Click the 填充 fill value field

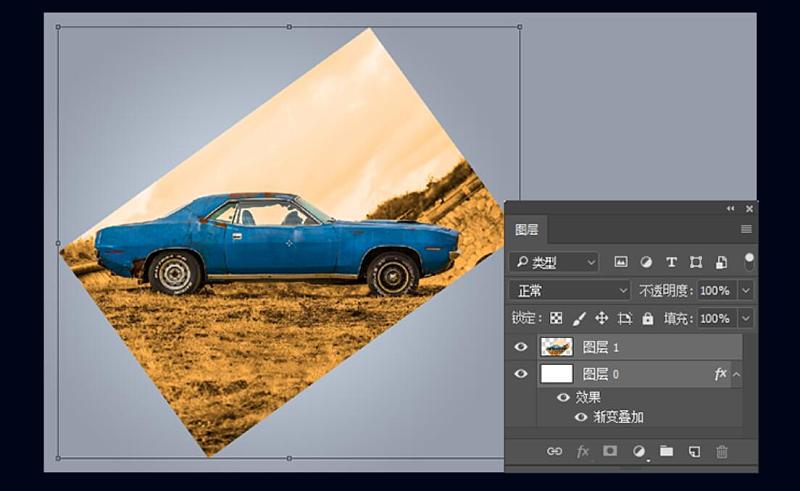(714, 318)
